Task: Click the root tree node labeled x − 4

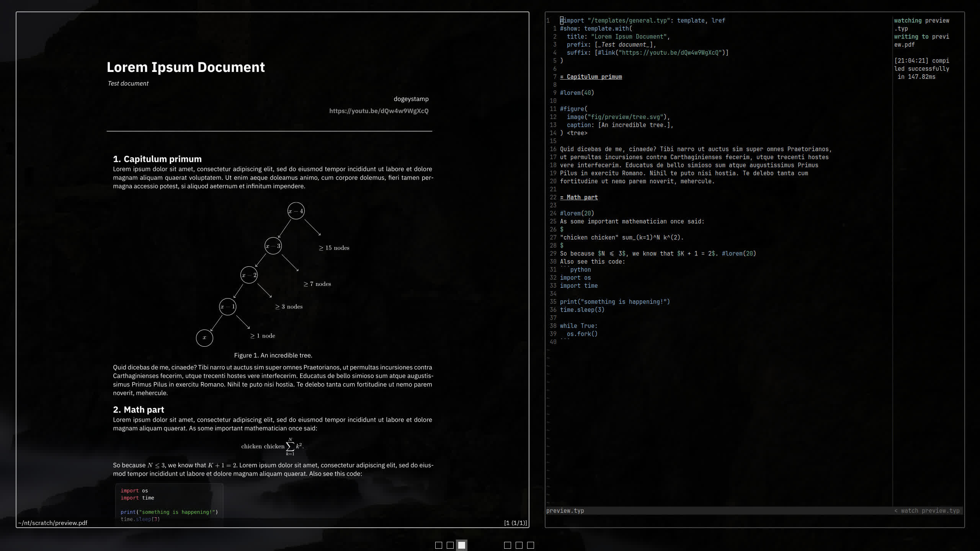Action: [x=296, y=211]
